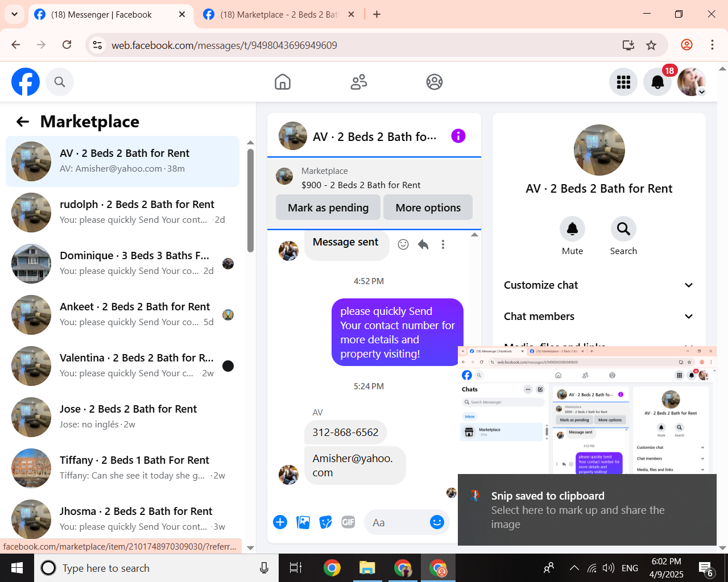The image size is (728, 582).
Task: Reload the current page
Action: (67, 45)
